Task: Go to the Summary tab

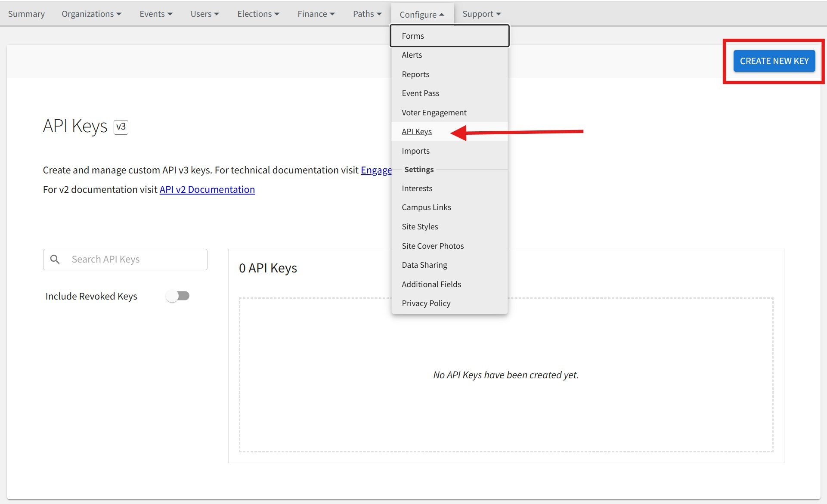Action: coord(26,14)
